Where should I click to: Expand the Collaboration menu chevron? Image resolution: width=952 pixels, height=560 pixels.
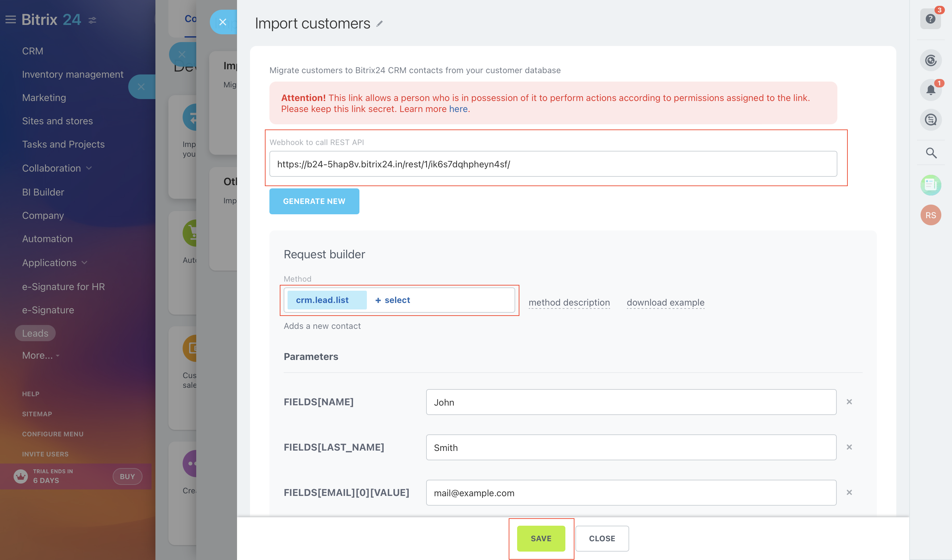pos(89,168)
